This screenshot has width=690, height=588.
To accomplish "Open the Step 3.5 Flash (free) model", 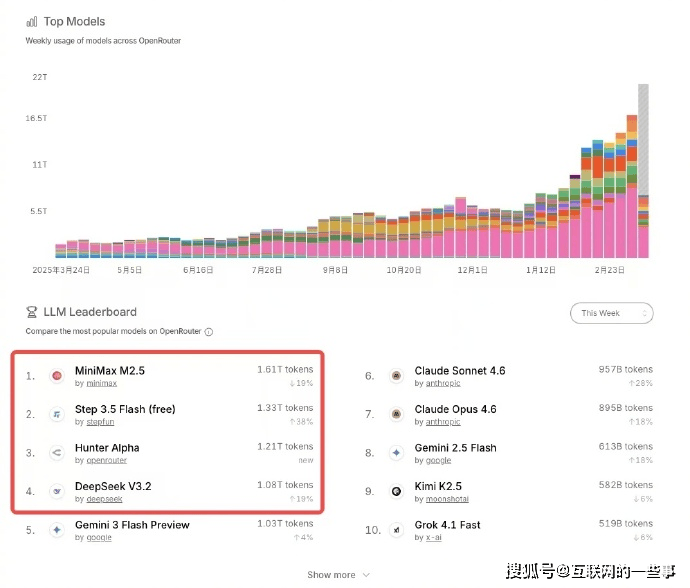I will pyautogui.click(x=125, y=409).
